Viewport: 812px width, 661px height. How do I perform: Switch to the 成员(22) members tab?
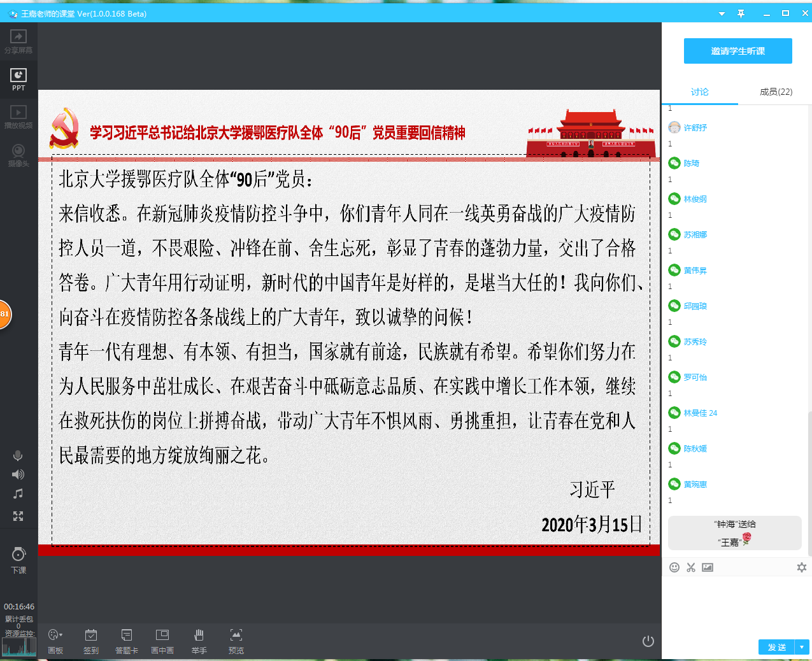(x=776, y=92)
